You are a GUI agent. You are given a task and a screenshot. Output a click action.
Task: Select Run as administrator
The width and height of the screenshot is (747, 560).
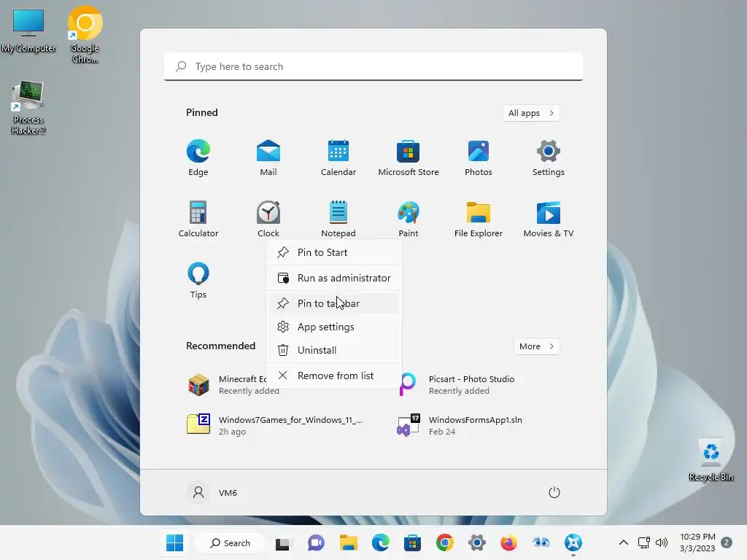pos(334,278)
